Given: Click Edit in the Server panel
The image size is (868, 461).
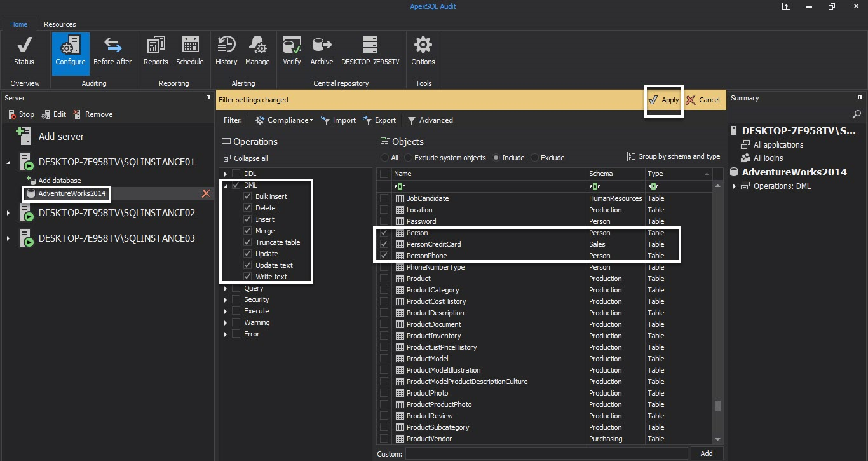Looking at the screenshot, I should pos(54,114).
